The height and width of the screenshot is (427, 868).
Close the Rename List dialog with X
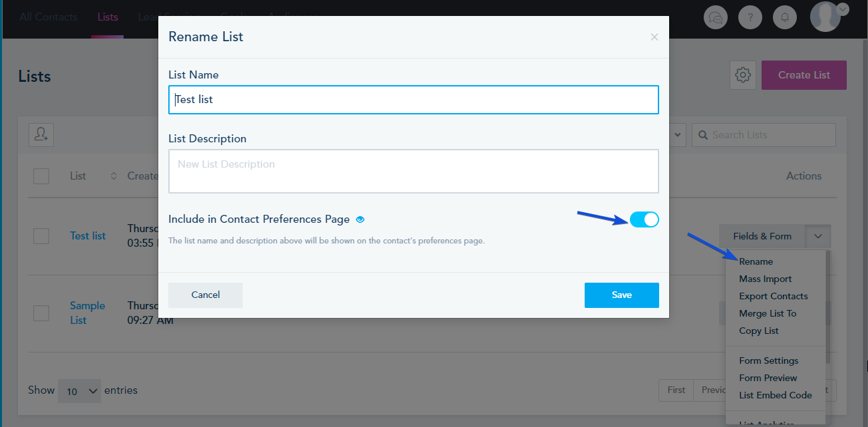tap(654, 37)
